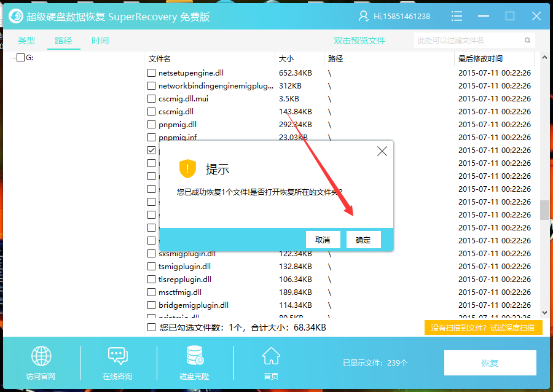Click the 106.34KB size cell

pyautogui.click(x=295, y=280)
